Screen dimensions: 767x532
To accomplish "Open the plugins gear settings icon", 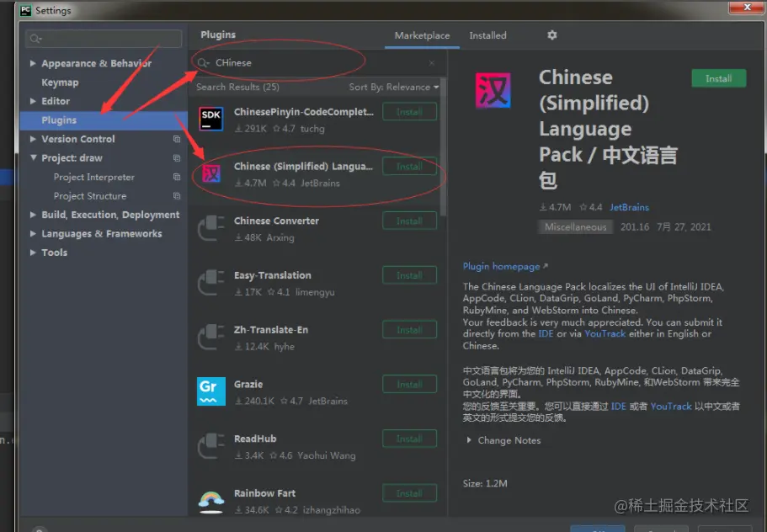I will [551, 35].
